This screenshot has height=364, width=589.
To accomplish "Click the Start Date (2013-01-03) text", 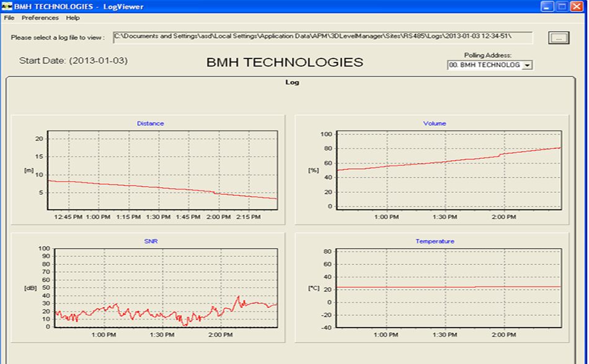I will 73,61.
